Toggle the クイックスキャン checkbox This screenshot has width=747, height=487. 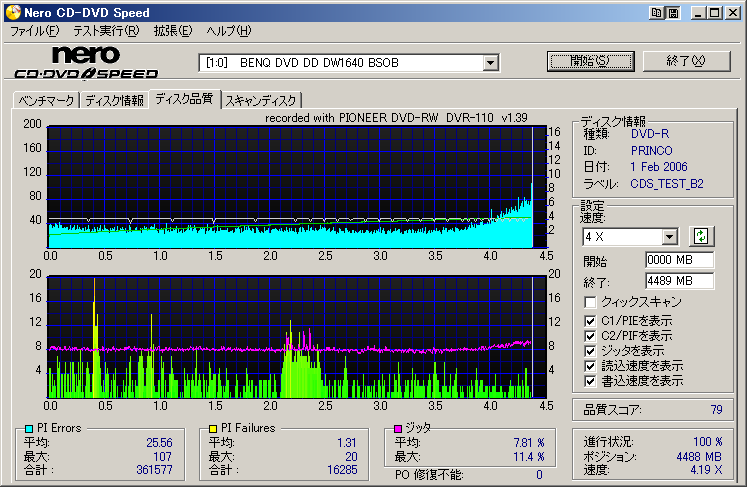coord(590,302)
